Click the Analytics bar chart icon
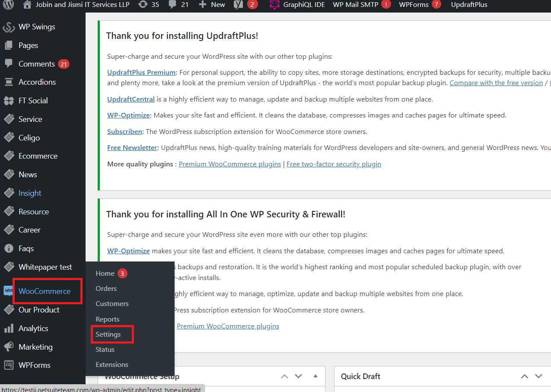 click(x=9, y=328)
